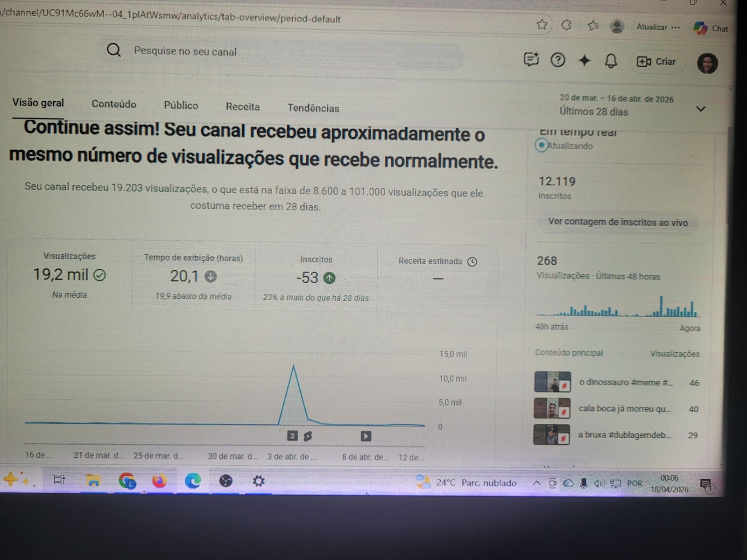Image resolution: width=747 pixels, height=560 pixels.
Task: Click the 268 views last 48 hours value
Action: coord(547,260)
